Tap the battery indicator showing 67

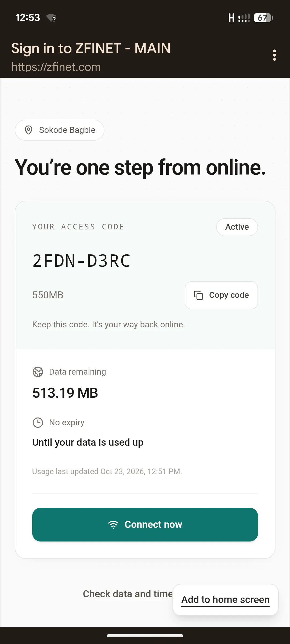point(263,18)
